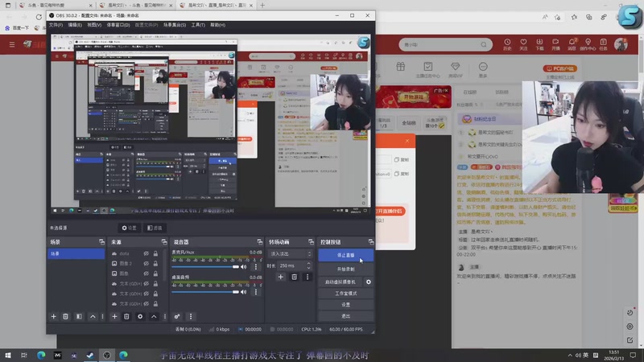Open the 麦克风/Aux channel options dots

tap(256, 267)
